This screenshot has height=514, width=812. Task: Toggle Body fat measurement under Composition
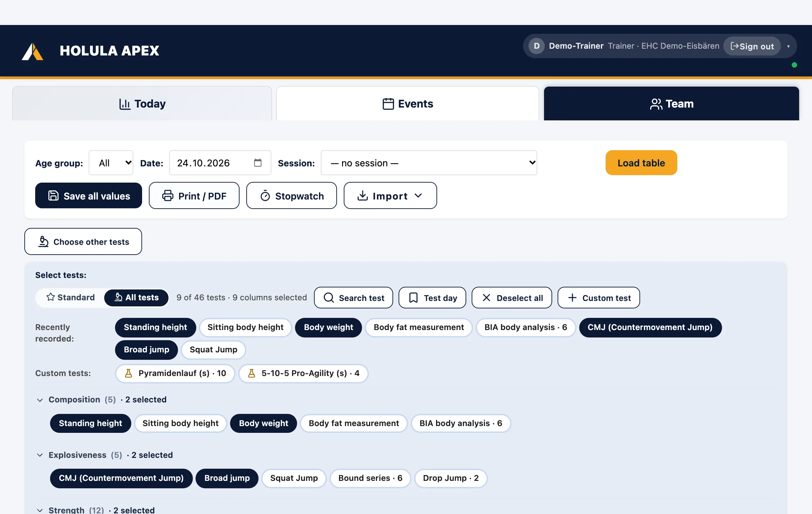click(354, 423)
